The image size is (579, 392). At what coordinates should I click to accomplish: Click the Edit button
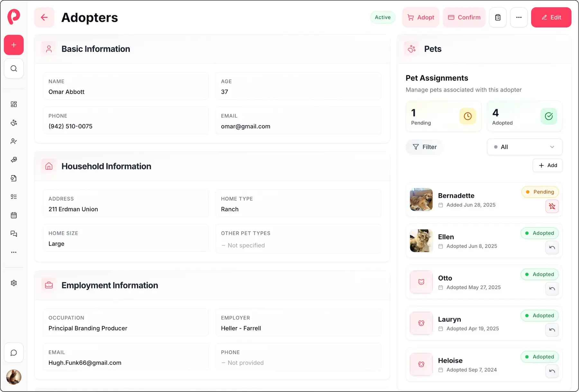point(551,17)
